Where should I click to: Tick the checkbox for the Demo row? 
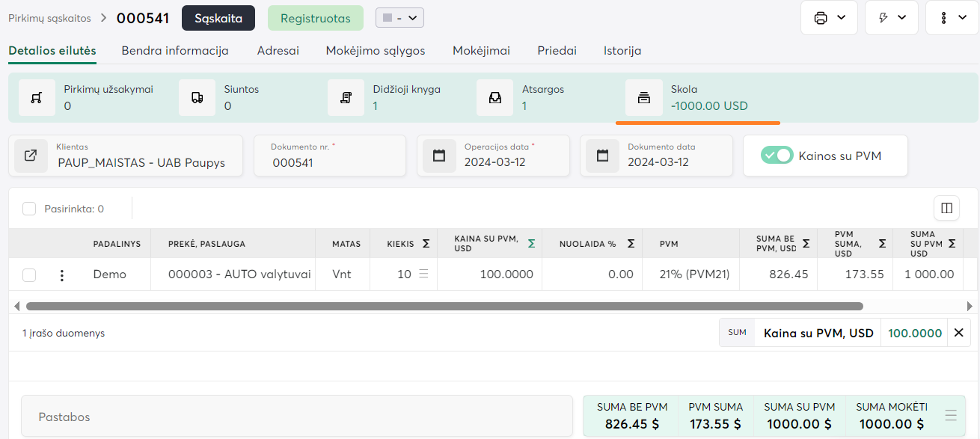click(29, 275)
